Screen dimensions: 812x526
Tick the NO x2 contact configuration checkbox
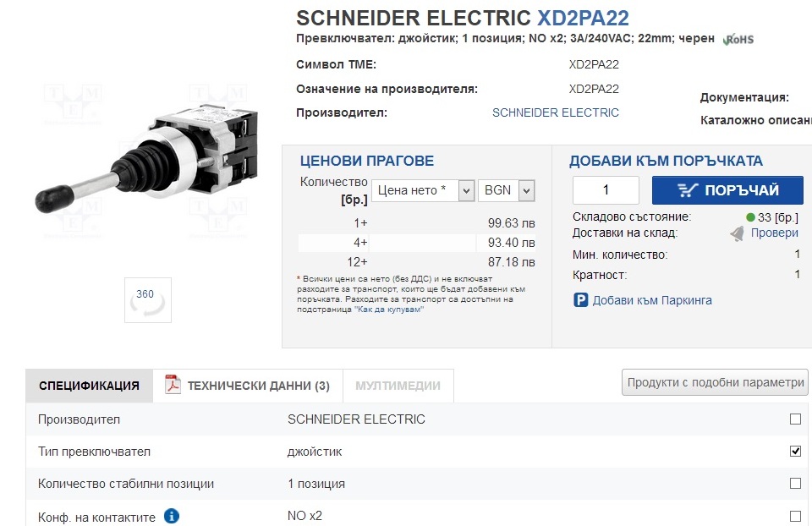(795, 516)
